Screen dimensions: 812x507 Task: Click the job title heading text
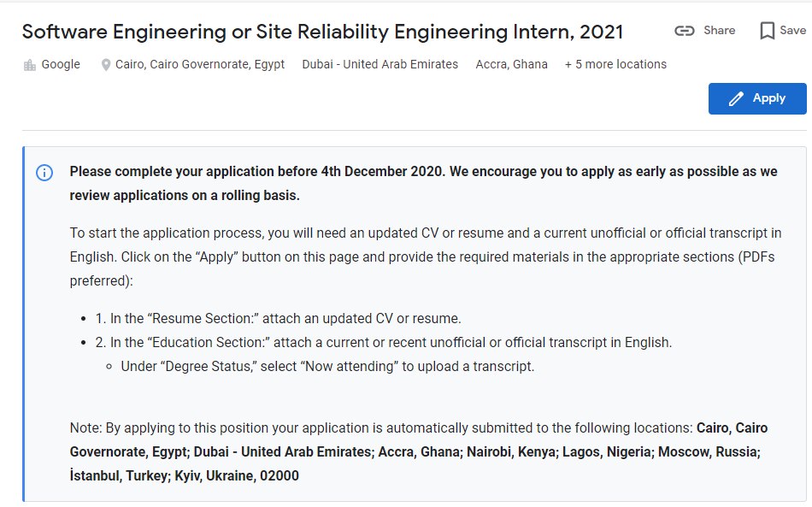[x=322, y=32]
